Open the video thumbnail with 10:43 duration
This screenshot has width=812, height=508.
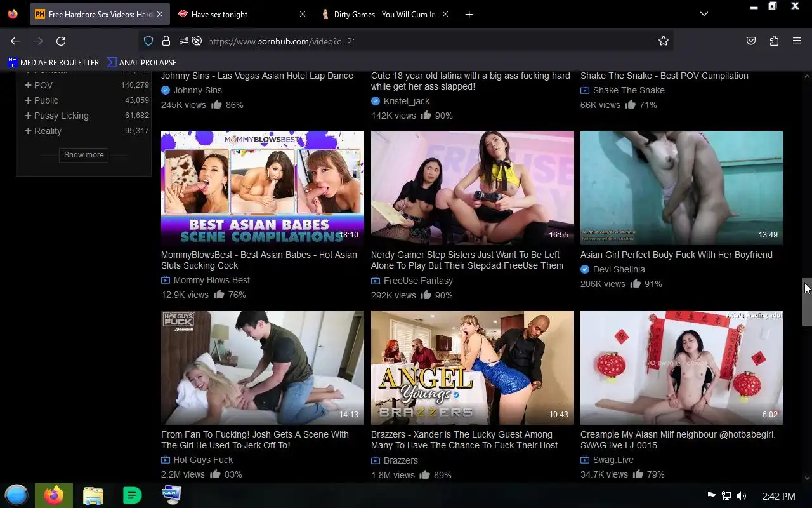coord(473,368)
